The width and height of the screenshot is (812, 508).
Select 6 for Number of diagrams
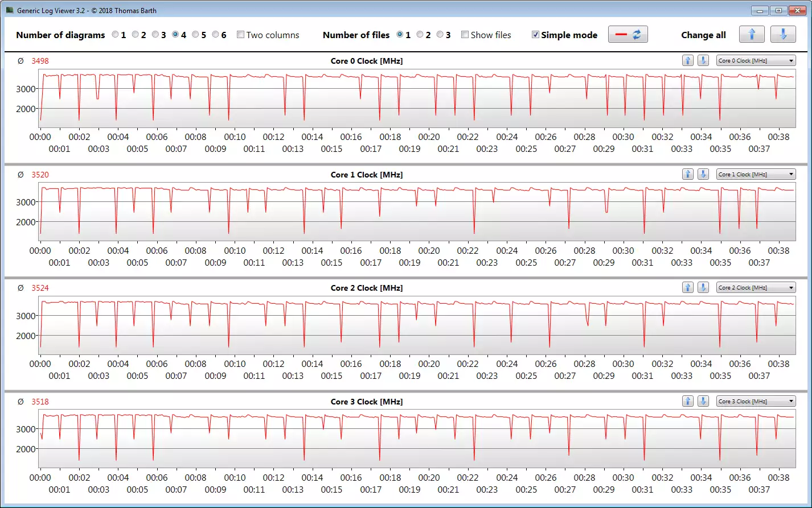coord(215,35)
